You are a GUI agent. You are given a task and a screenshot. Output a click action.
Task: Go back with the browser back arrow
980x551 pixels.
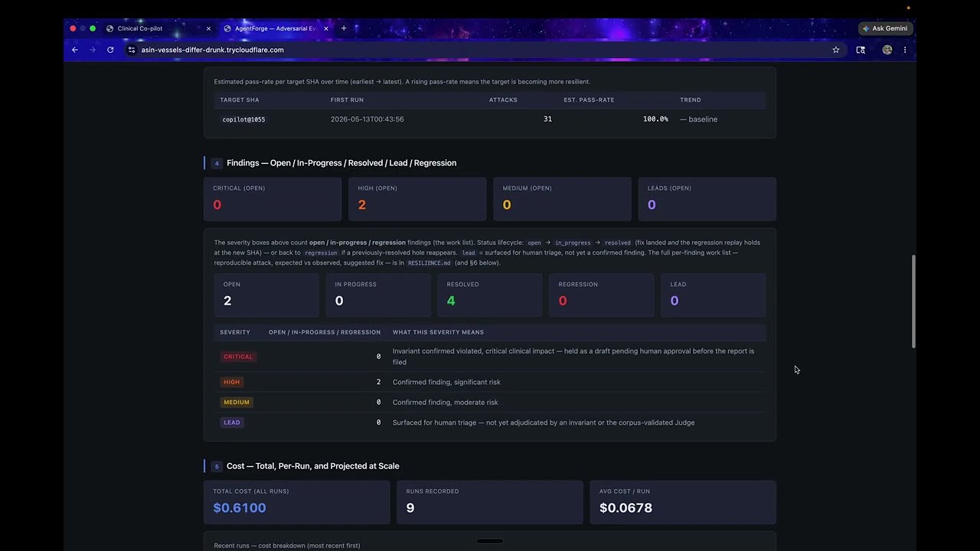(75, 50)
